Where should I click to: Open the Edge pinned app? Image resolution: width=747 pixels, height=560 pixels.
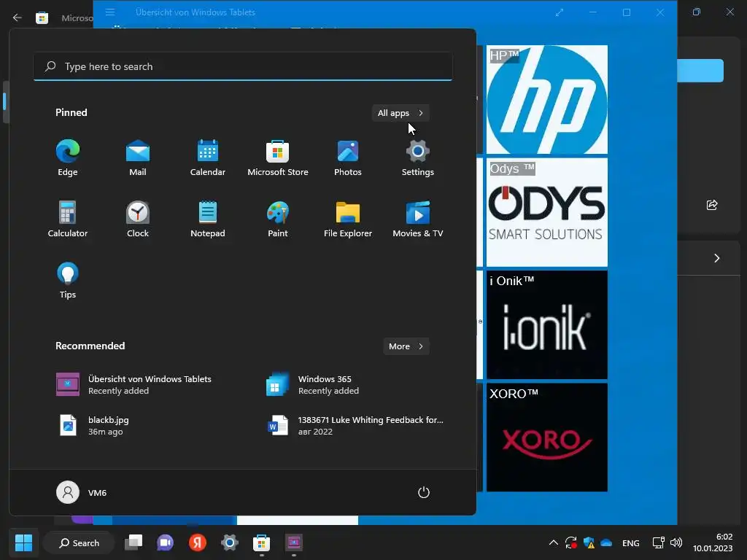point(68,158)
